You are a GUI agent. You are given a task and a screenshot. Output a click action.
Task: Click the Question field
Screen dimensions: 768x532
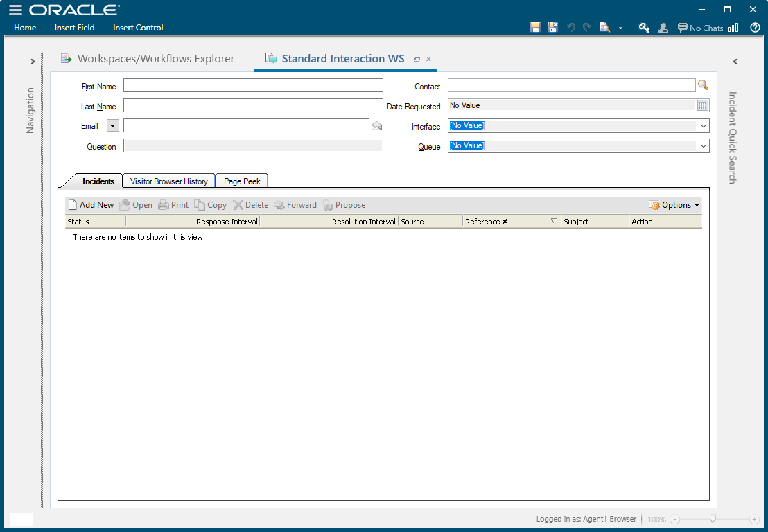click(253, 146)
